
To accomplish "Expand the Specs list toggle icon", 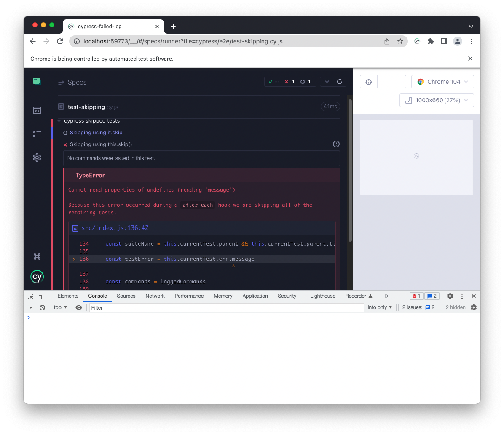I will (61, 82).
